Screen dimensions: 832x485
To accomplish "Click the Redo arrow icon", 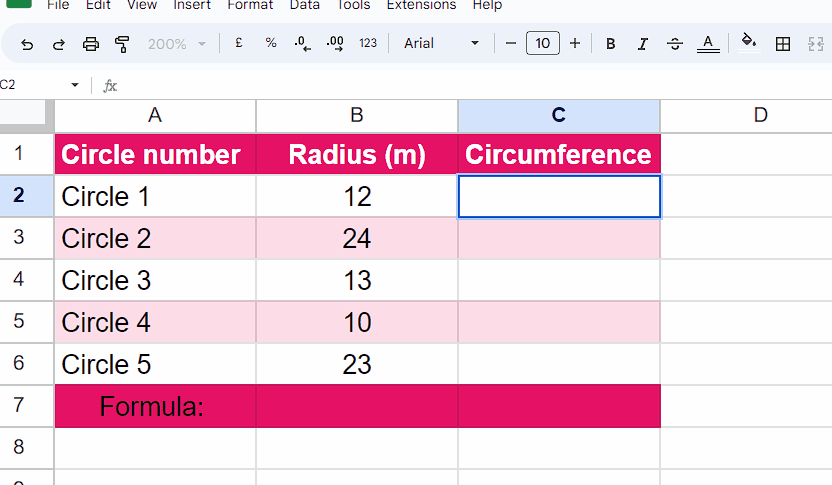I will (58, 44).
